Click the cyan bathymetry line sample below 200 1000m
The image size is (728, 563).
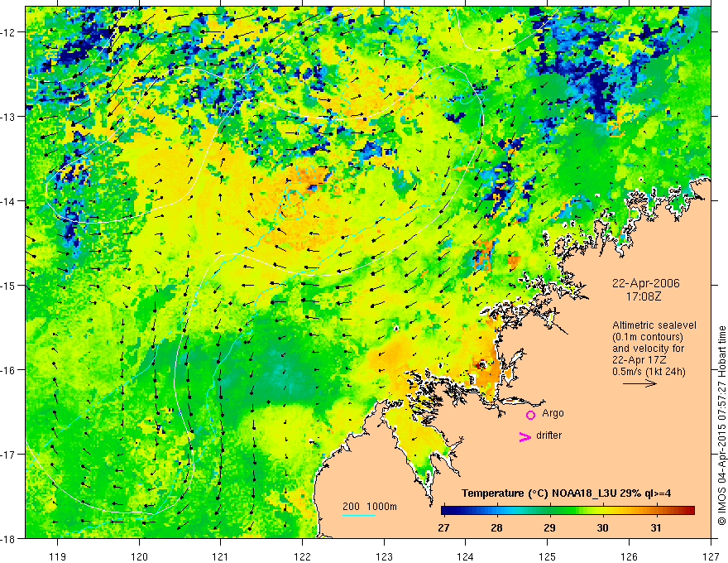pyautogui.click(x=358, y=515)
